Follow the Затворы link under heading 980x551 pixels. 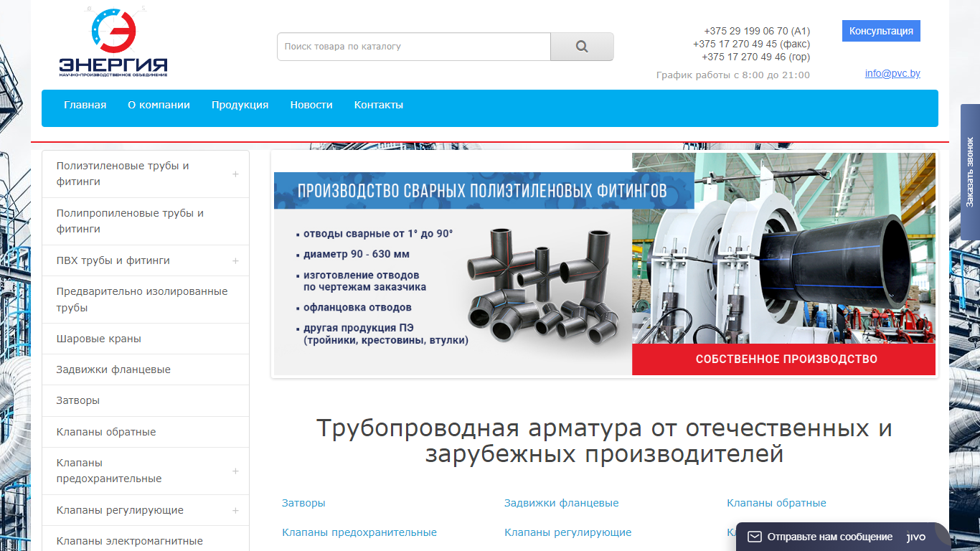(303, 503)
